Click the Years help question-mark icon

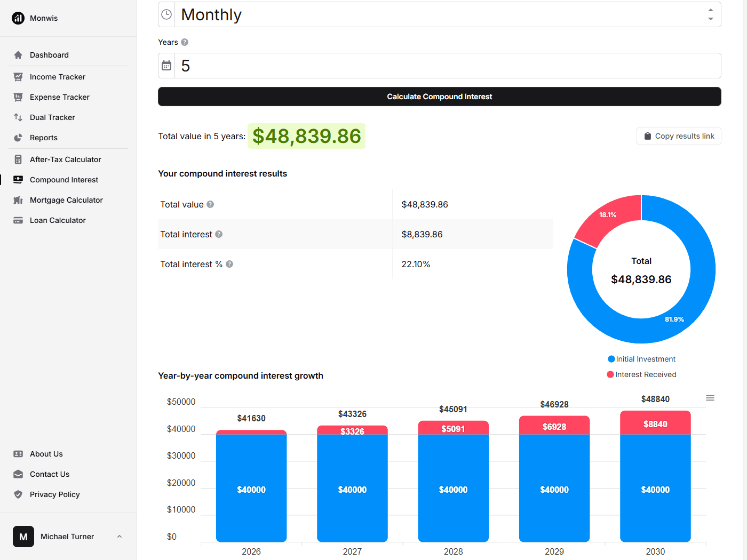(x=185, y=42)
